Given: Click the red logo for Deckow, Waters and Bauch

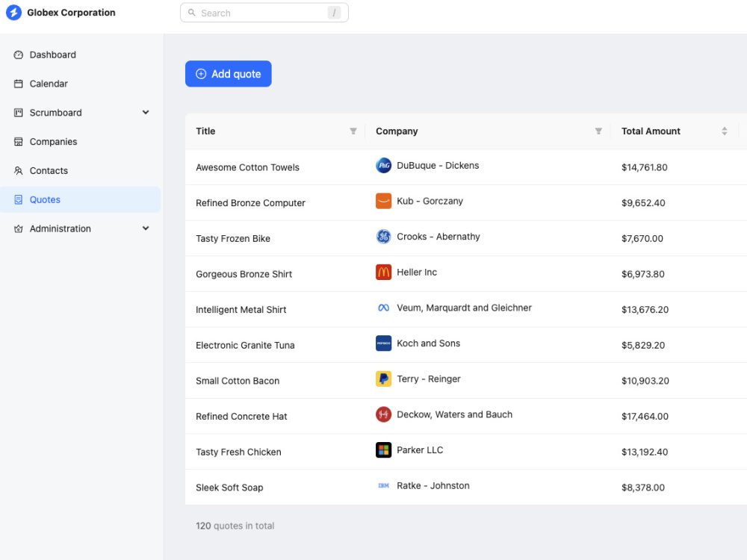Looking at the screenshot, I should 383,414.
